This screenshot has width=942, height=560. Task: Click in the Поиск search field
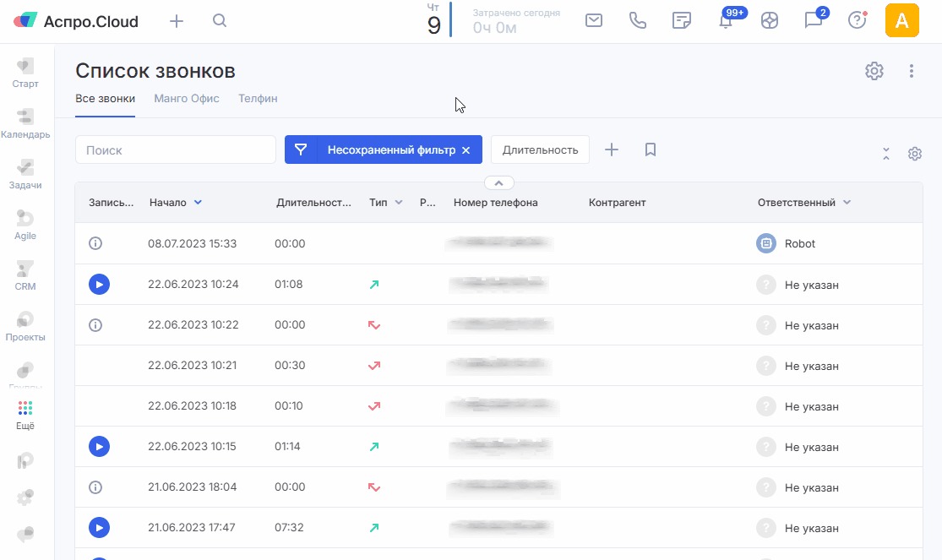pos(176,150)
